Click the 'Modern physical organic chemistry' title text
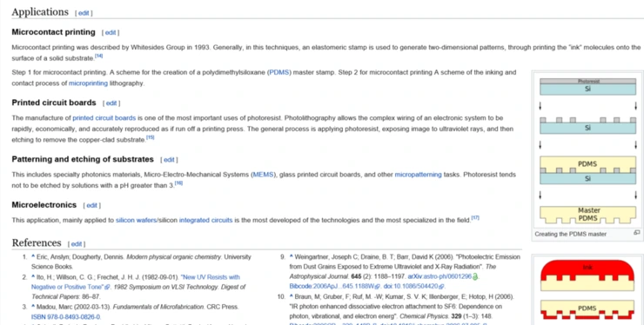 (174, 257)
